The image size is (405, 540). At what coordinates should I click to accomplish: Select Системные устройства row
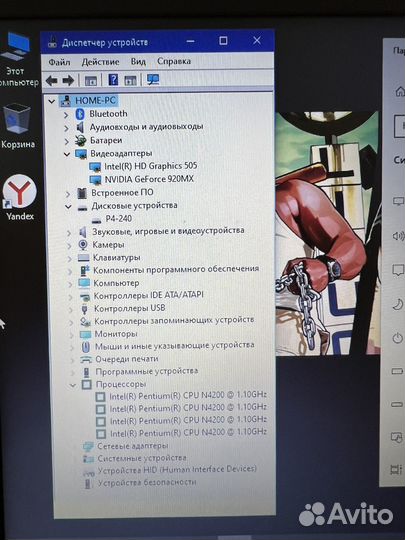pyautogui.click(x=142, y=458)
